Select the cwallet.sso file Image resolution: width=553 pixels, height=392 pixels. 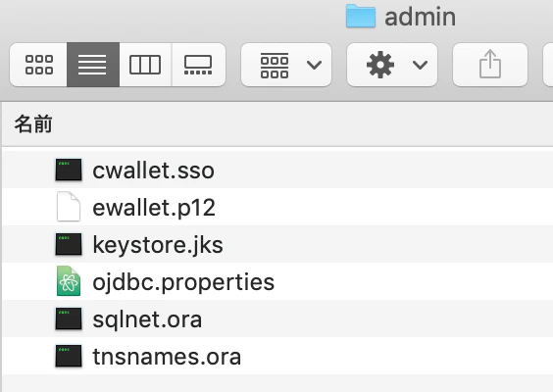coord(277,170)
